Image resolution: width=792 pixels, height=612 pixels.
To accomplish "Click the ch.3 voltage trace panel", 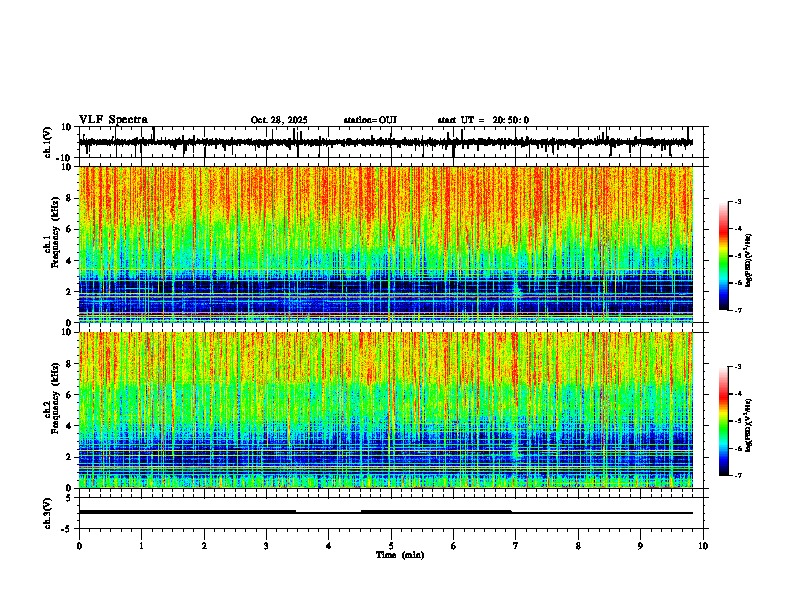I will point(393,513).
